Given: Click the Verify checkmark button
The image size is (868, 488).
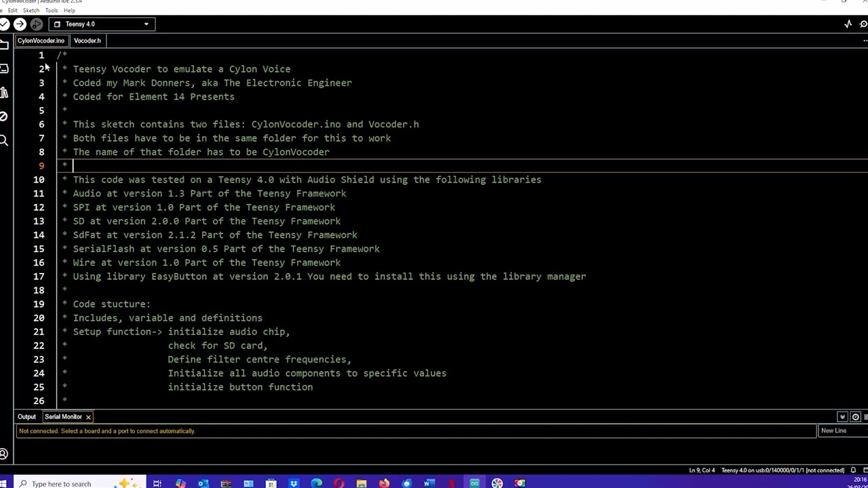Looking at the screenshot, I should click(x=3, y=24).
